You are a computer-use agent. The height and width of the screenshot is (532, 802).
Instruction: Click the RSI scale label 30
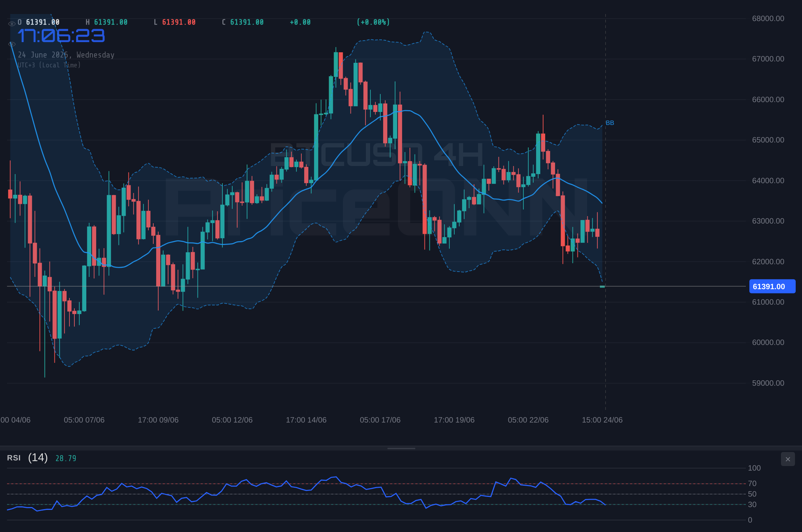click(x=752, y=505)
